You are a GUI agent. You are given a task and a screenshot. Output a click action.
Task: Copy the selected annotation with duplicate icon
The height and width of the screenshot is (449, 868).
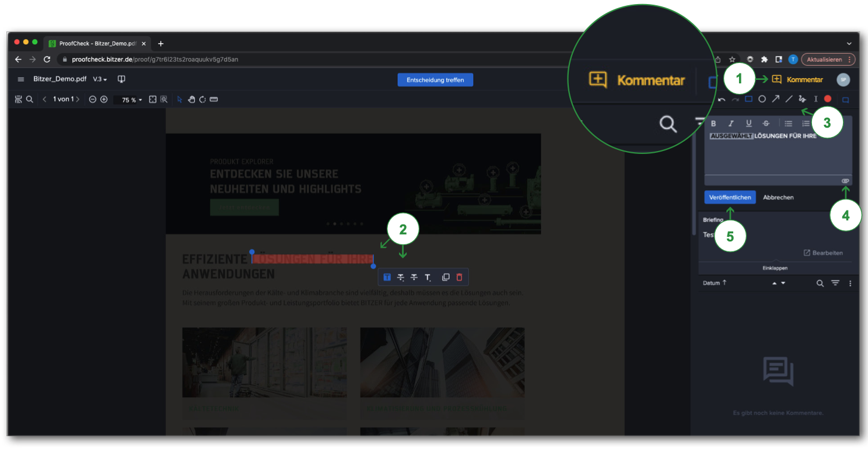[446, 277]
